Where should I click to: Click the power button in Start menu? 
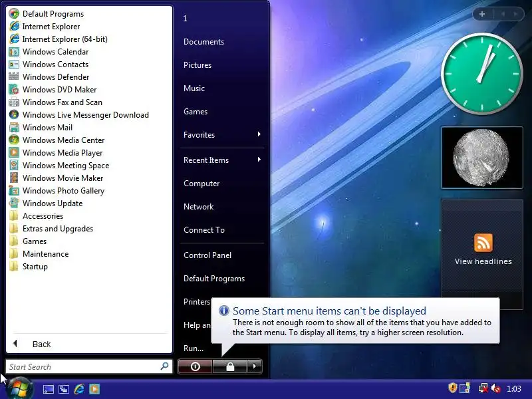pyautogui.click(x=195, y=366)
